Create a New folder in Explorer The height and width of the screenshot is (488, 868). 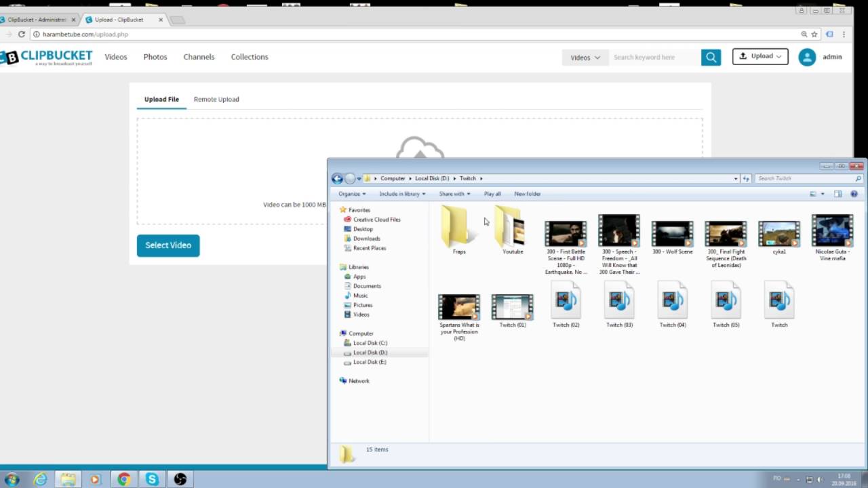coord(528,194)
